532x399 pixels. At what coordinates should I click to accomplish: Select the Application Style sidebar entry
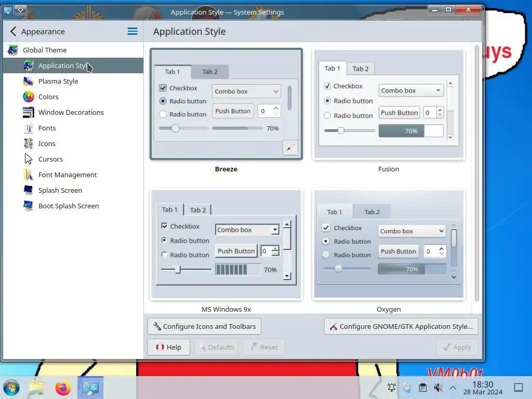tap(73, 65)
